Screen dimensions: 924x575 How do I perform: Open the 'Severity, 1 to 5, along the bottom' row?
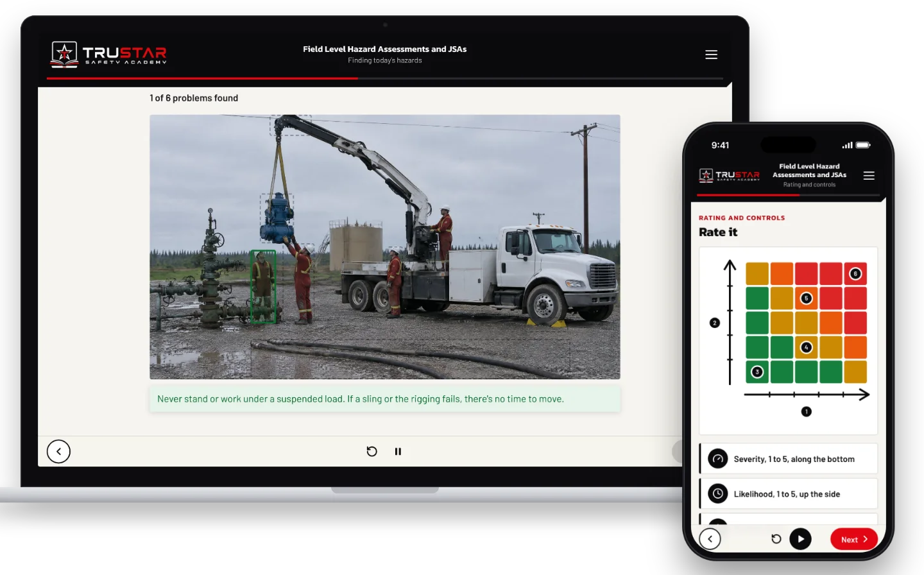[x=789, y=459]
